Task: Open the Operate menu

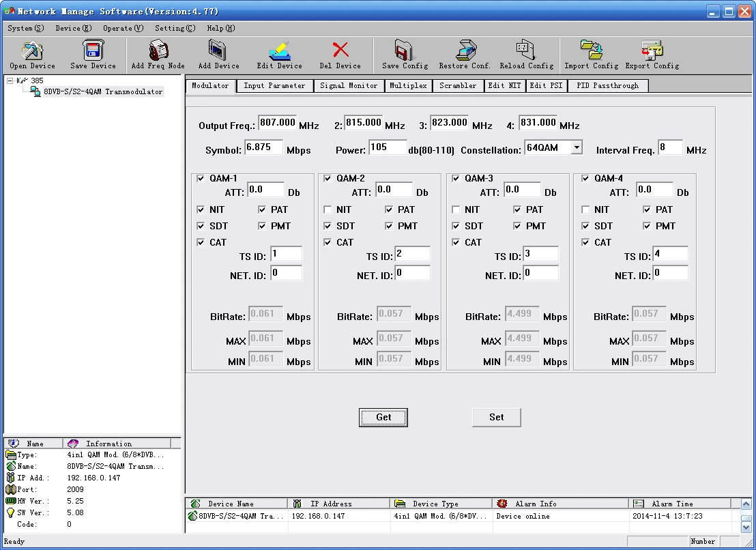Action: pos(123,28)
